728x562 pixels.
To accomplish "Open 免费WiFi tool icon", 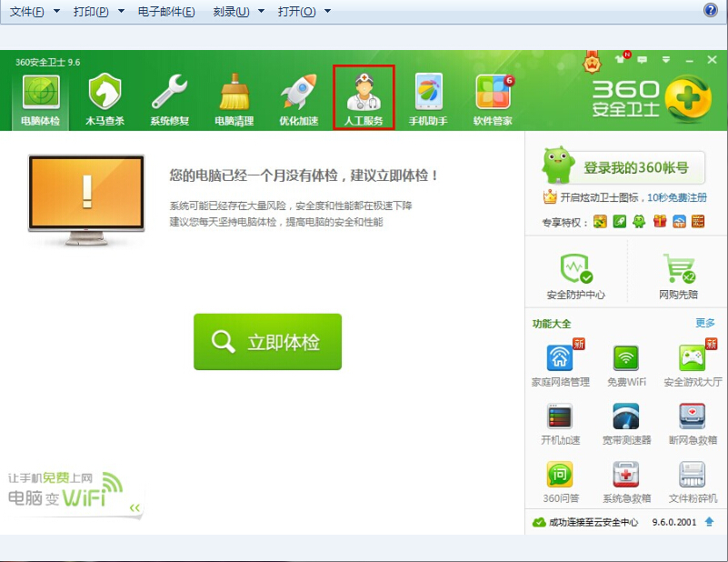I will tap(625, 358).
